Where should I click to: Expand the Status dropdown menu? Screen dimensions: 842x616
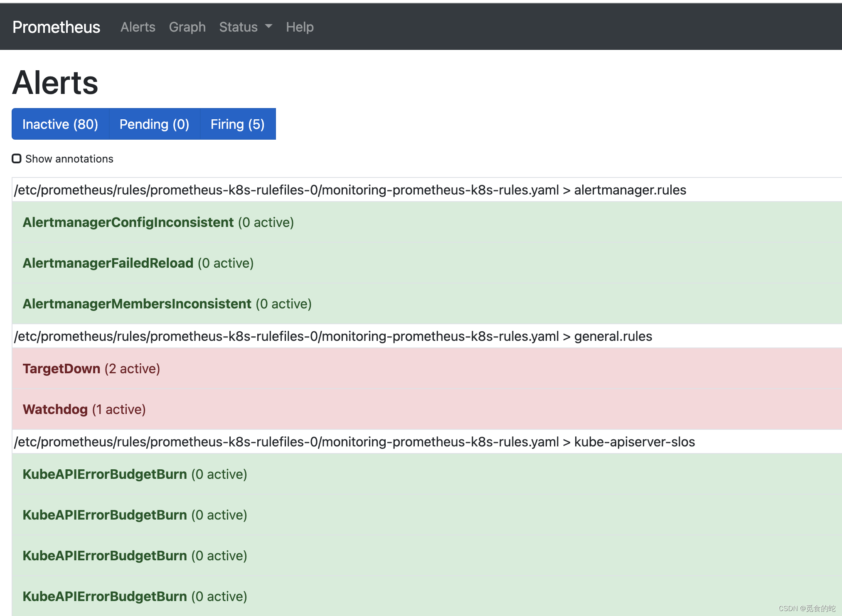click(x=246, y=27)
